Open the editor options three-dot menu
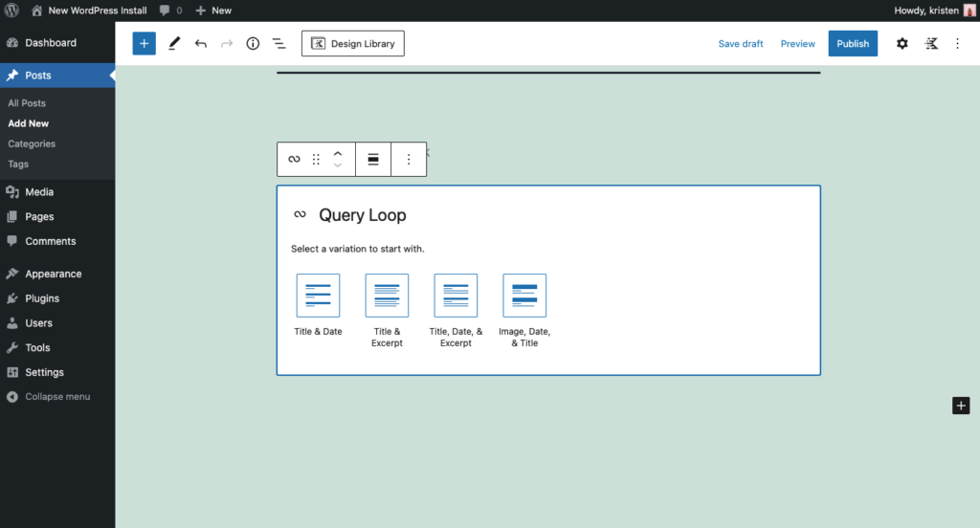Screen dimensions: 980x528 (957, 44)
